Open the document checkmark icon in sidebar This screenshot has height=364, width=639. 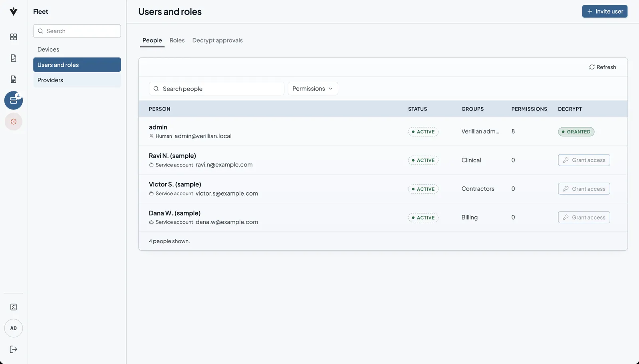(14, 58)
